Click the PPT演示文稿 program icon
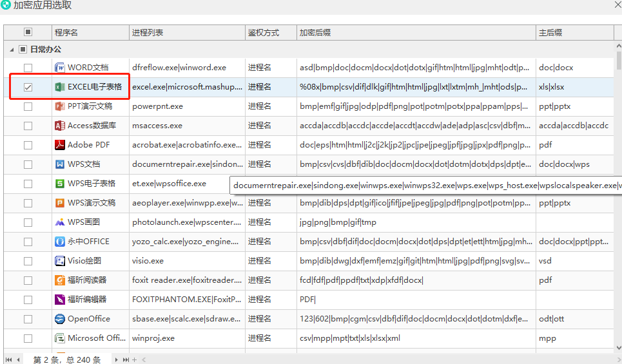The width and height of the screenshot is (622, 364). point(59,106)
